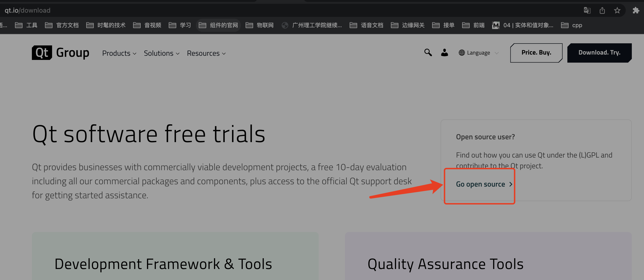
Task: Click the Qt Group logo
Action: [60, 53]
